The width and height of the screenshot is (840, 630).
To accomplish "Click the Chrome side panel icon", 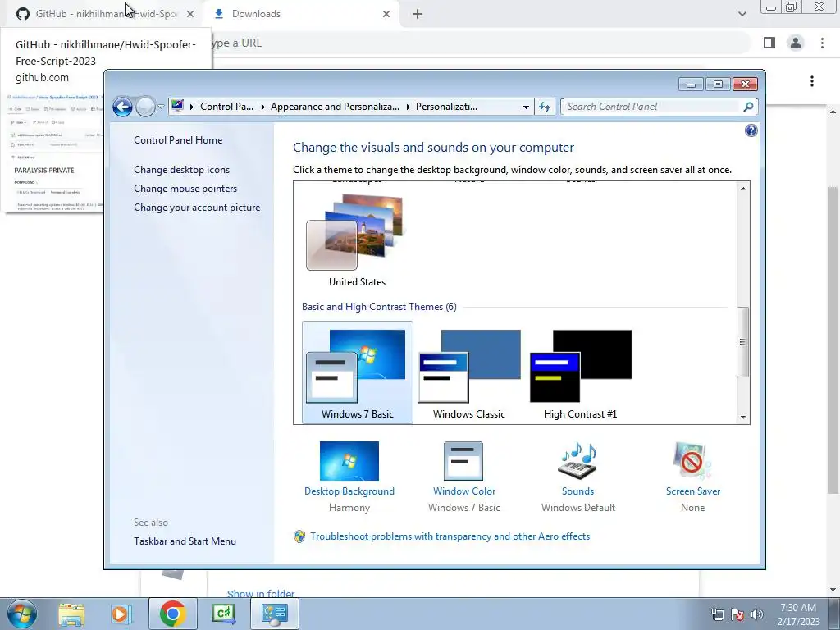I will (x=769, y=43).
